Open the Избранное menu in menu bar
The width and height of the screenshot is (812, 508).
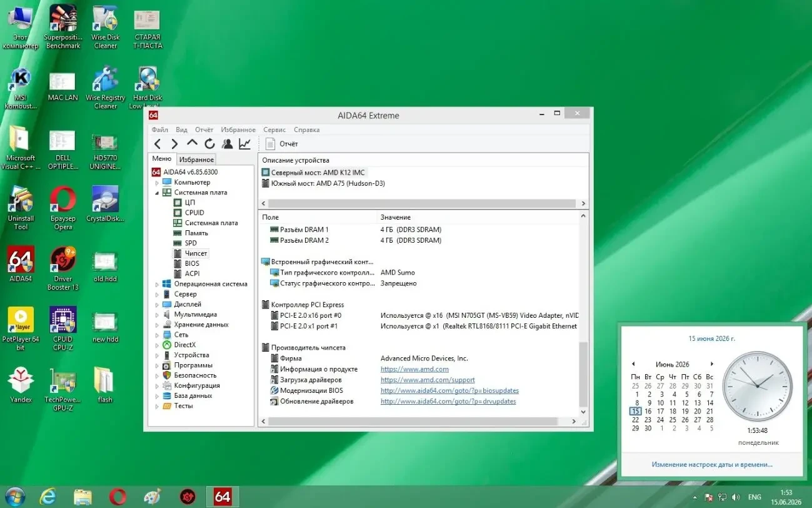click(238, 130)
